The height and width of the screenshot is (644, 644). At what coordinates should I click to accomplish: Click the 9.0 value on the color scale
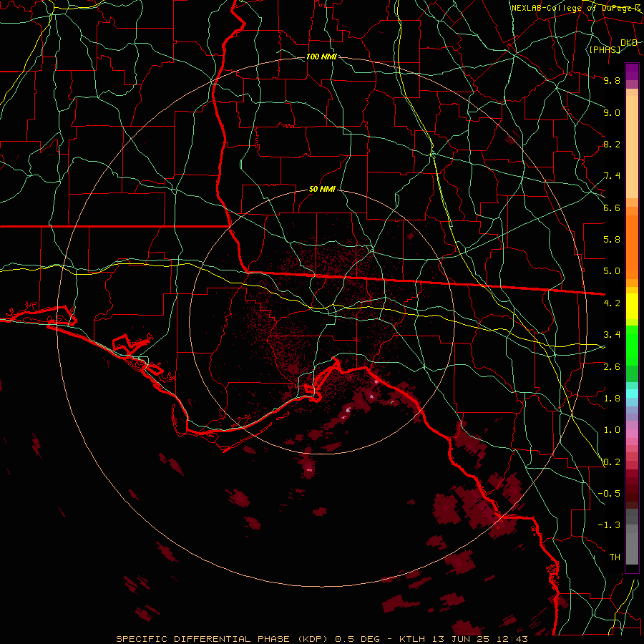612,112
